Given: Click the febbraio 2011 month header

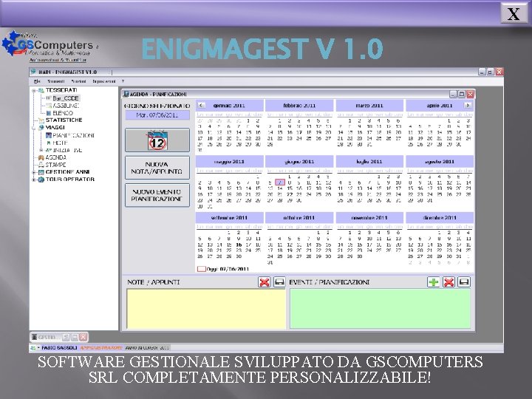Looking at the screenshot, I should click(299, 106).
